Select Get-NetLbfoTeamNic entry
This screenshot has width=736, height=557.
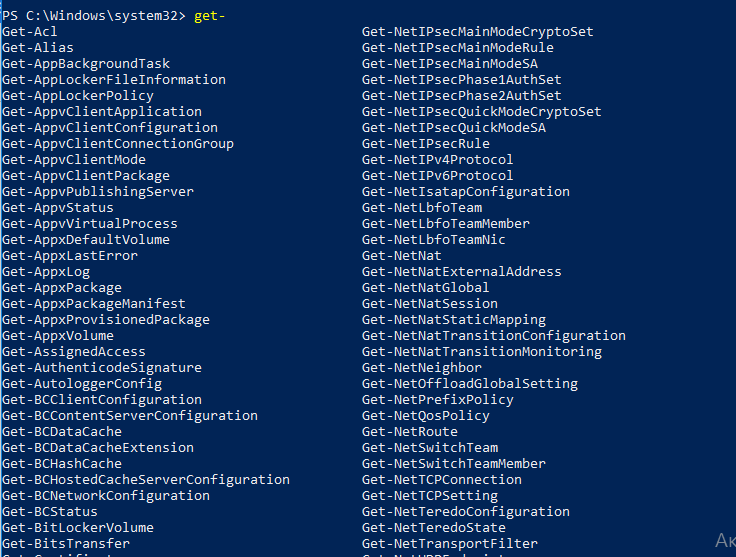pos(434,240)
